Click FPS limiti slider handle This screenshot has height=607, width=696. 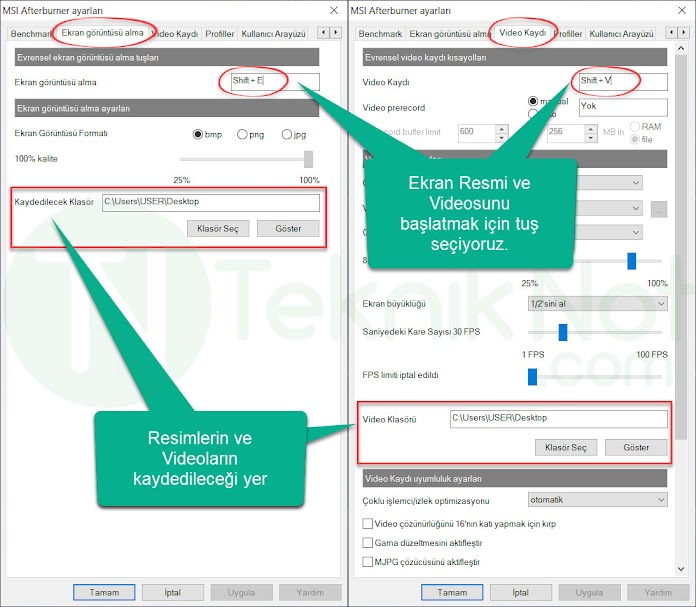[533, 377]
